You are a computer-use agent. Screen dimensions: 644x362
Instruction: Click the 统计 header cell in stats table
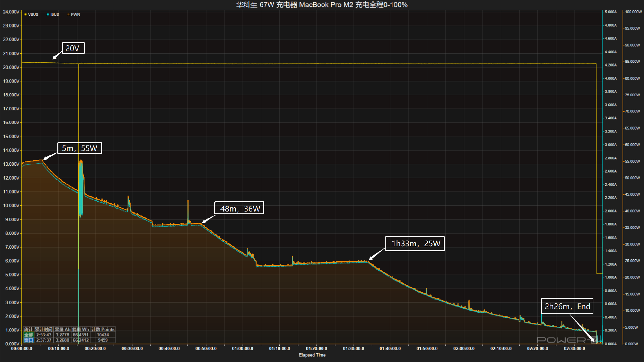pos(29,329)
